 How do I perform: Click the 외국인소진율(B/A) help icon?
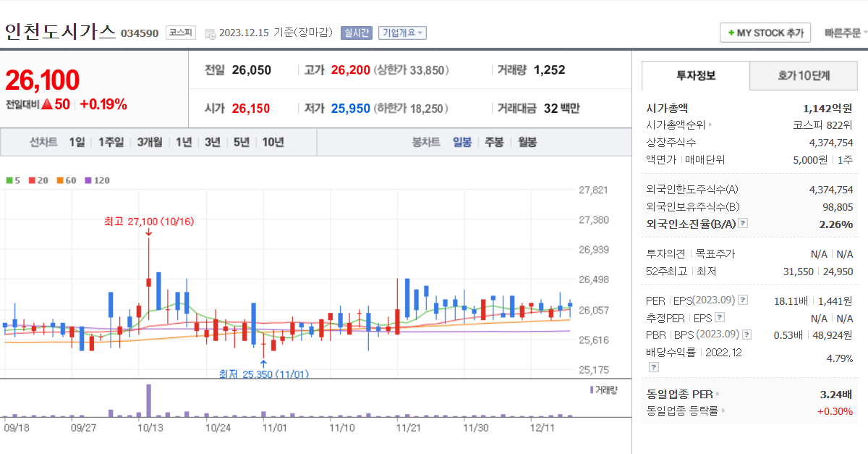coord(743,224)
